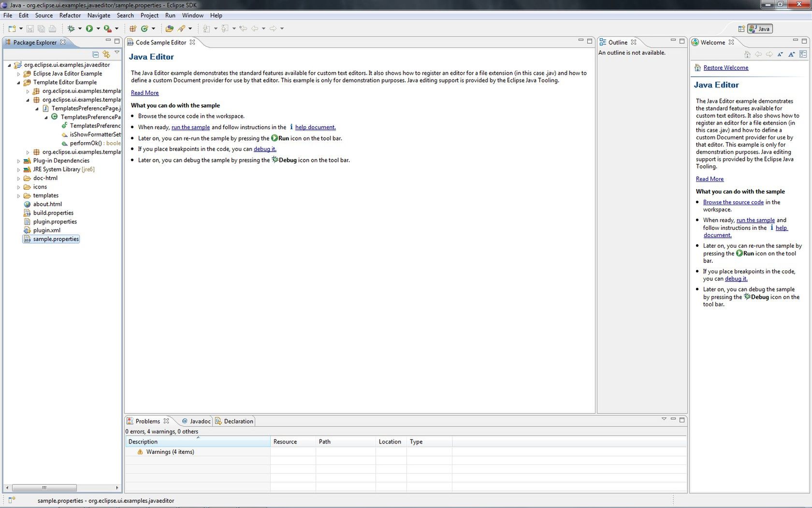
Task: Select plugin.xml in Package Explorer
Action: [46, 230]
